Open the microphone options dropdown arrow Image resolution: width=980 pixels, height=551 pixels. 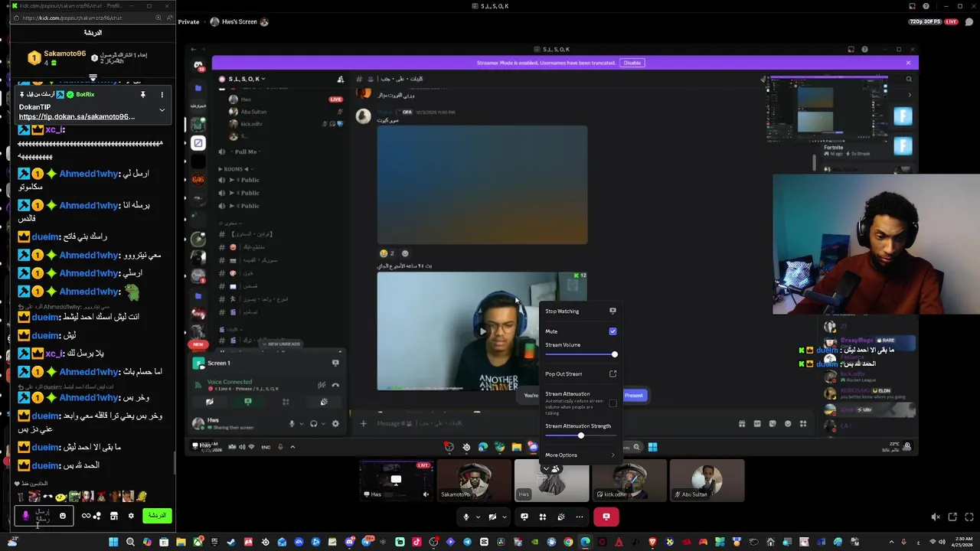point(478,517)
